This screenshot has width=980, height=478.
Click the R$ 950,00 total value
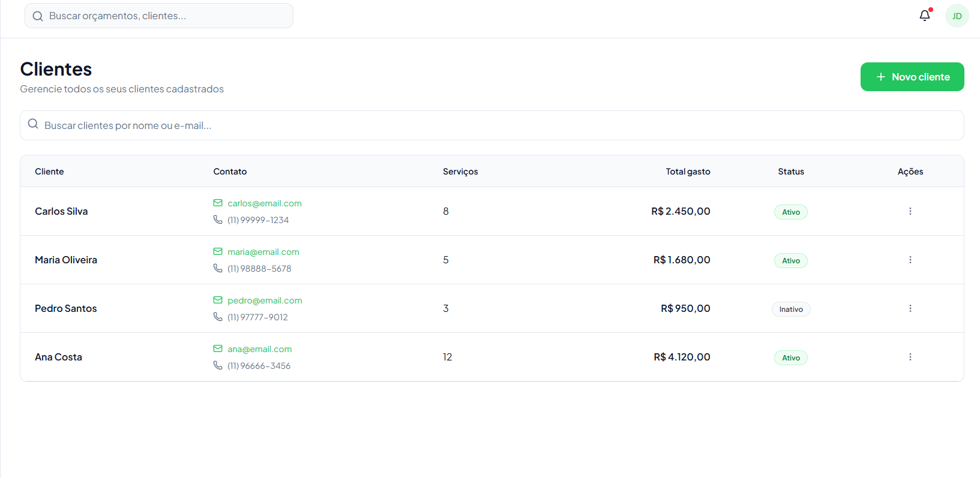(685, 308)
